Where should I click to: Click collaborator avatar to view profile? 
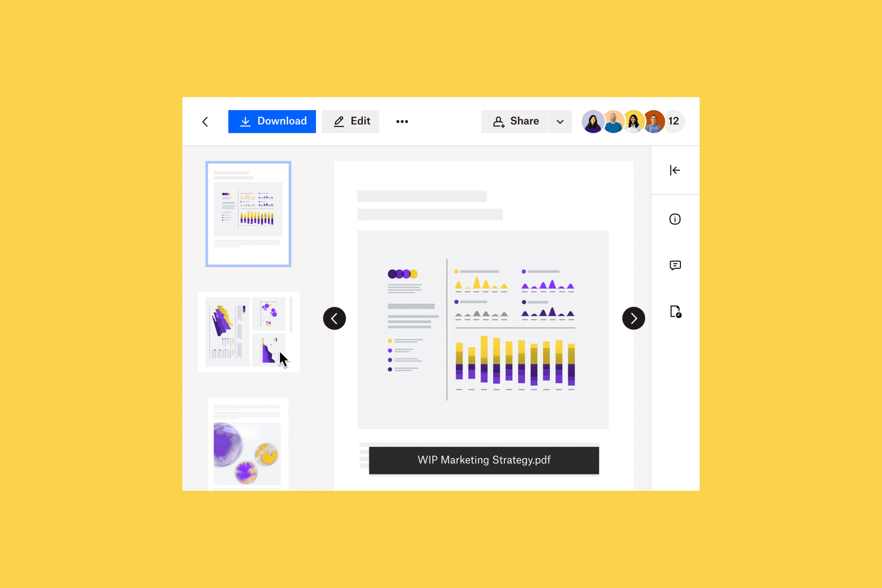pos(592,121)
